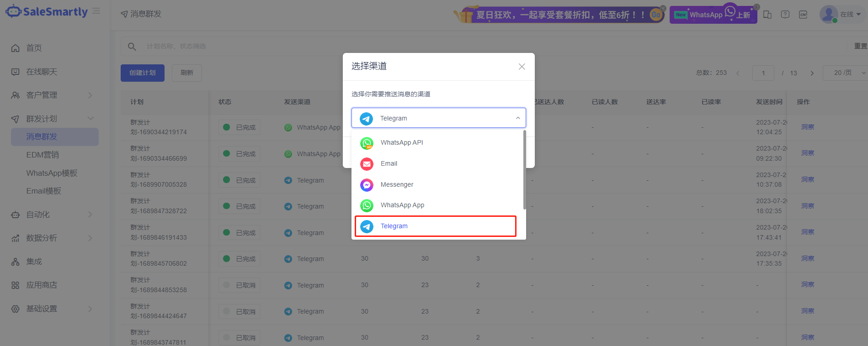Close the 选择渠道 dialog

point(522,67)
